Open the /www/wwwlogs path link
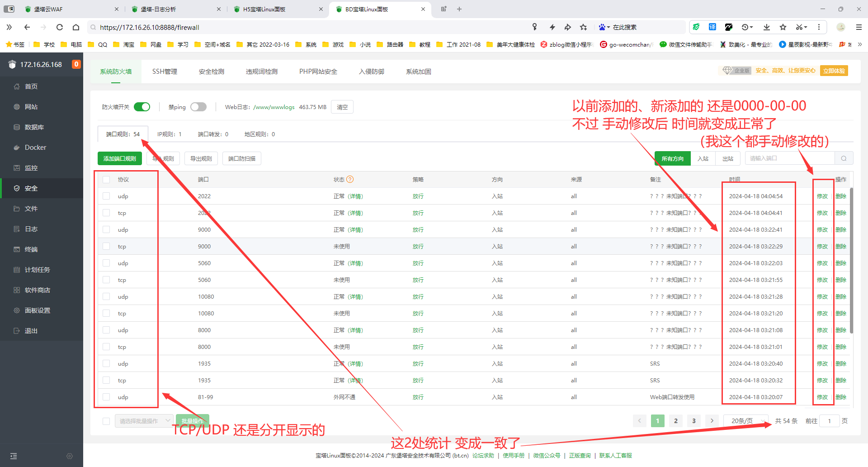This screenshot has width=868, height=467. pos(274,107)
